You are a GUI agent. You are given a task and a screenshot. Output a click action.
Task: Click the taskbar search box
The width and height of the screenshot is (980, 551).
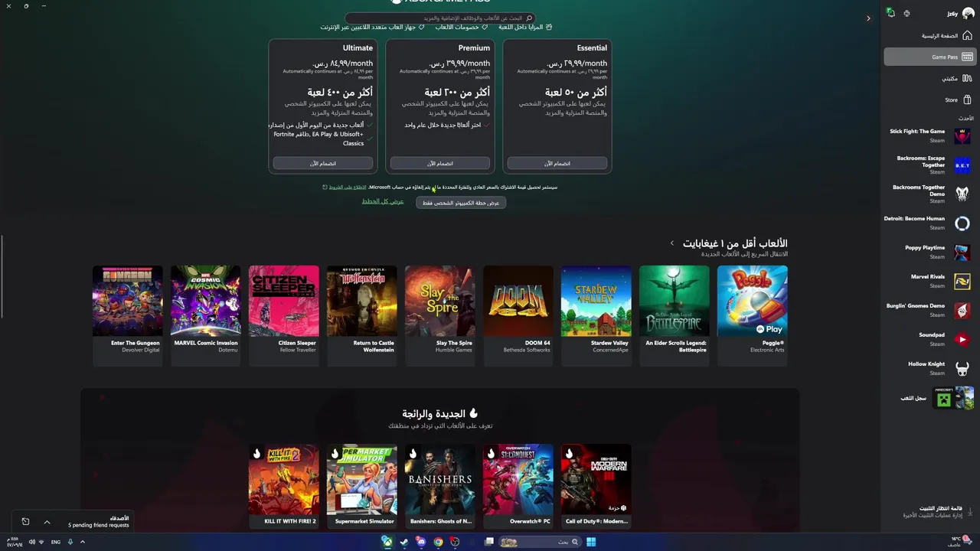[538, 542]
